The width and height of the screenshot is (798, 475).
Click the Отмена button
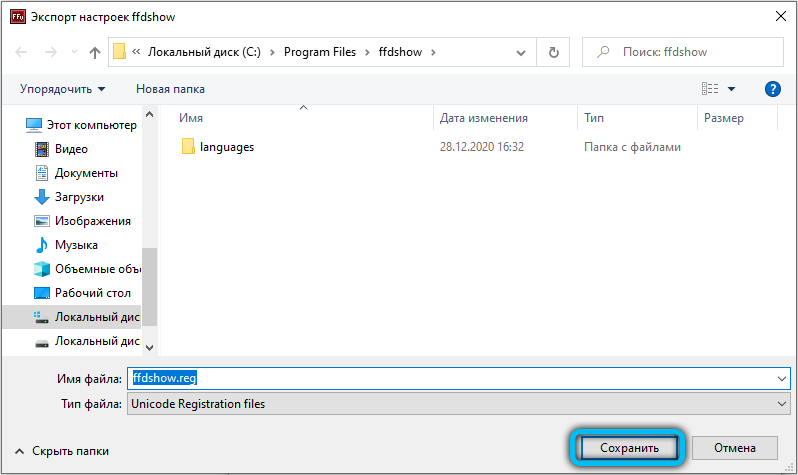tap(734, 448)
